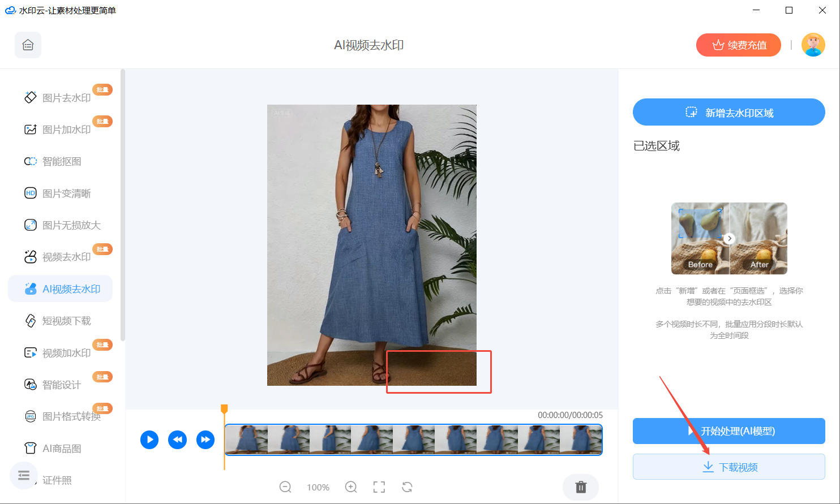Play the video preview

pyautogui.click(x=149, y=440)
